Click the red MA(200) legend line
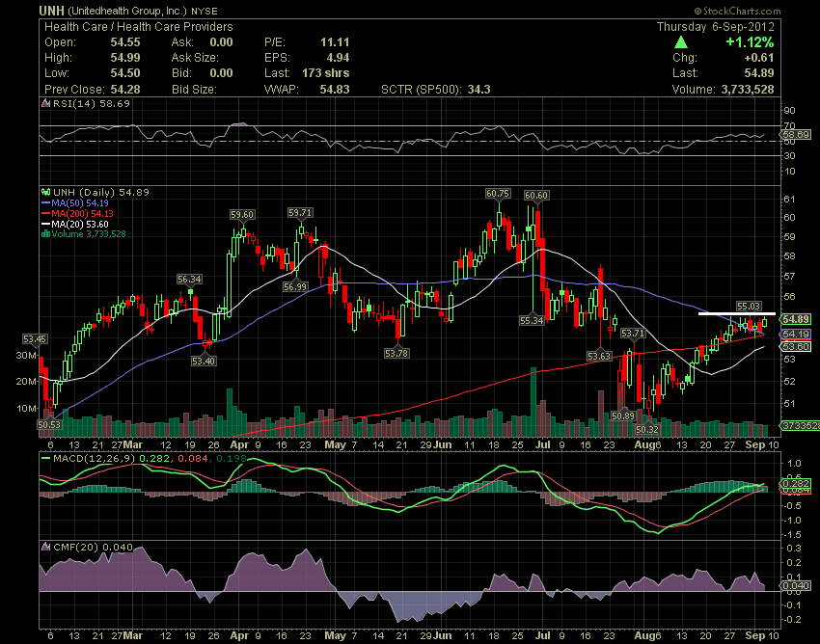 [46, 213]
